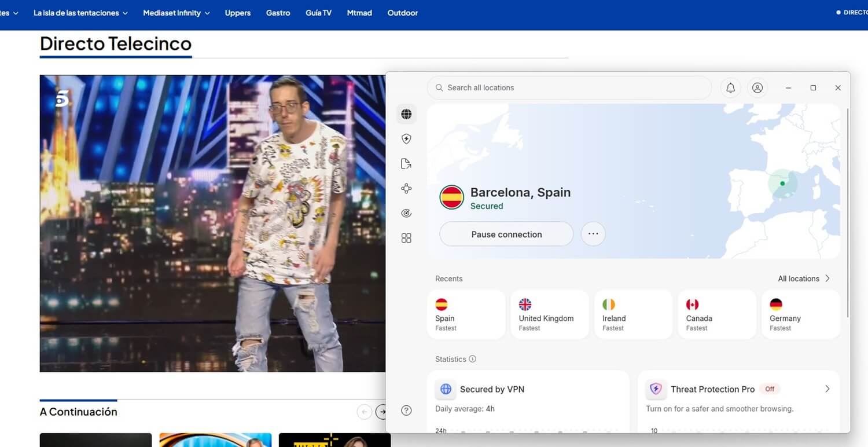
Task: Click the A Continuación heading
Action: (78, 412)
